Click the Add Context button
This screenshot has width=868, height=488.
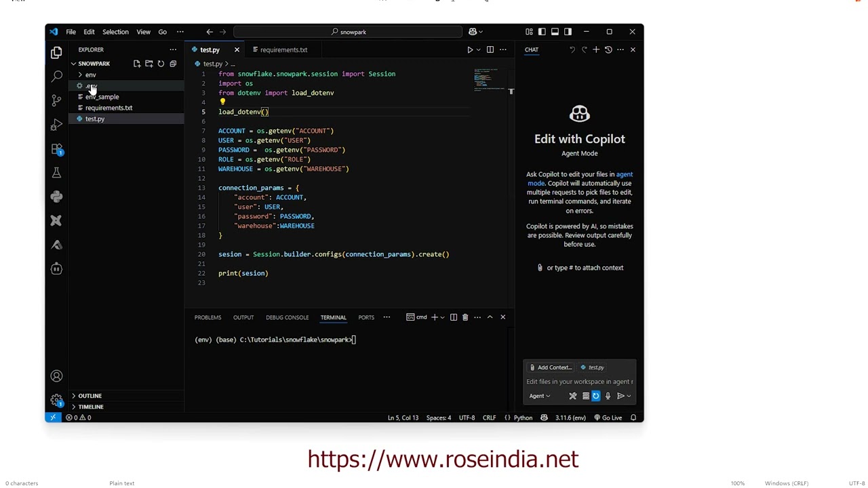(x=551, y=367)
